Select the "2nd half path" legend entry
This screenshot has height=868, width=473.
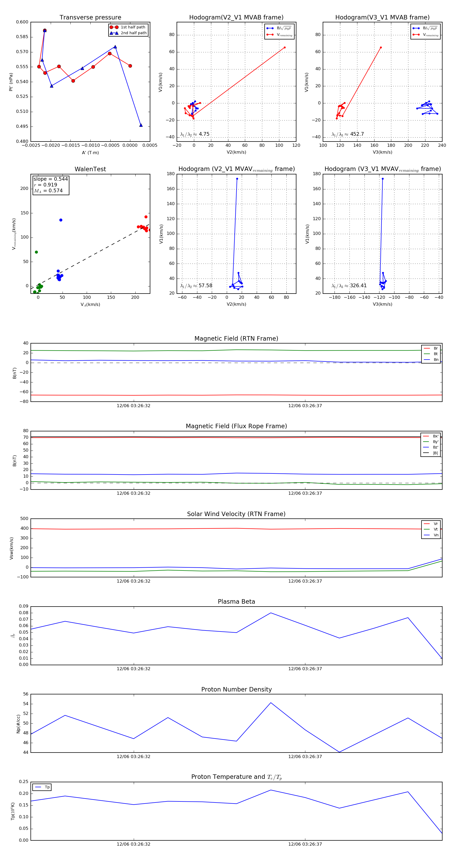(128, 33)
